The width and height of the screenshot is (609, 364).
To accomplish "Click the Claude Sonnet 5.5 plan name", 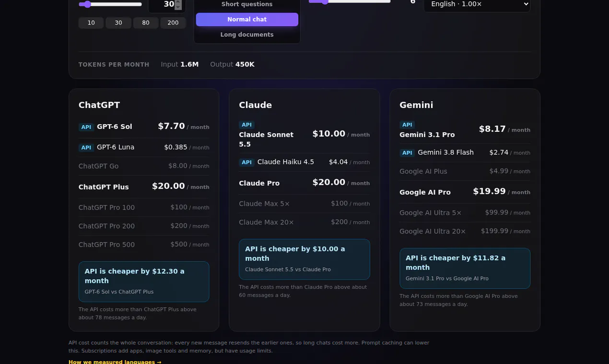I will coord(266,139).
